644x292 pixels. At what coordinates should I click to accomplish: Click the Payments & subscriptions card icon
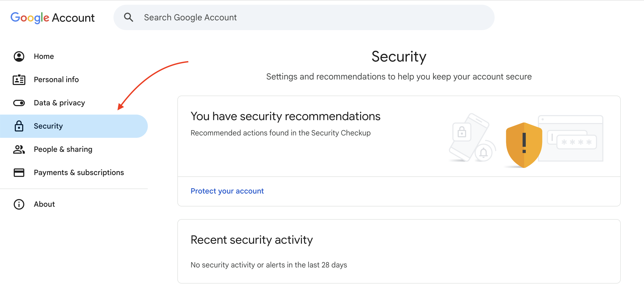tap(18, 172)
